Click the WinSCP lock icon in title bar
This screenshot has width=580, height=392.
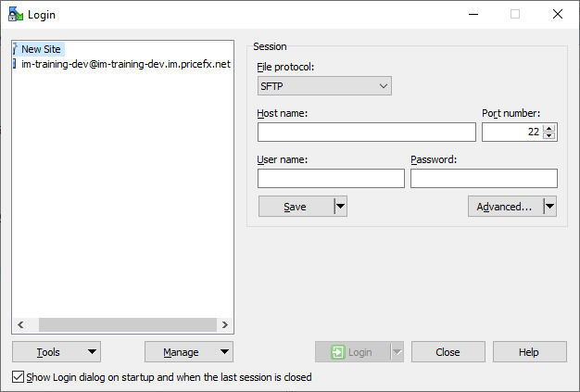tap(16, 14)
